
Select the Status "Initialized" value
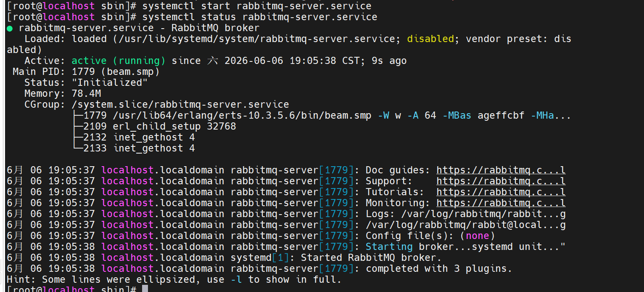tap(110, 83)
